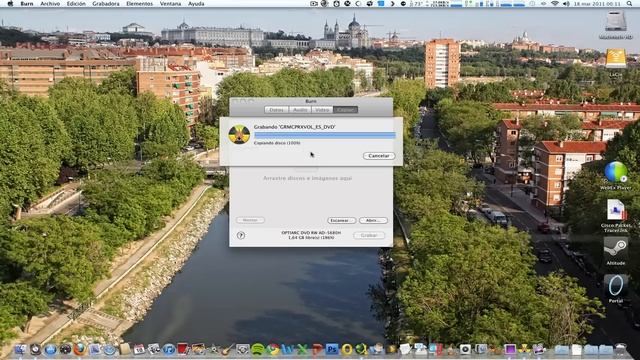Click the Escanear button
The image size is (640, 360).
click(341, 220)
